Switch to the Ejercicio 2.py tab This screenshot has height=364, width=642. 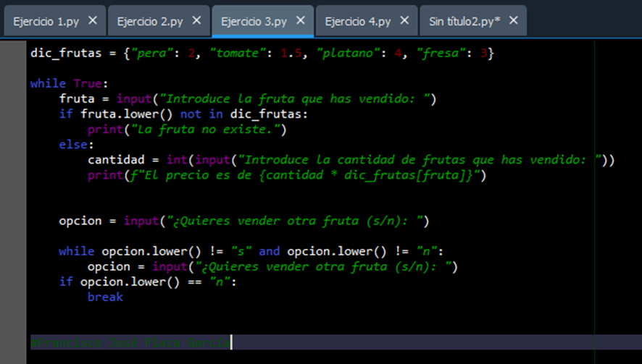[150, 22]
